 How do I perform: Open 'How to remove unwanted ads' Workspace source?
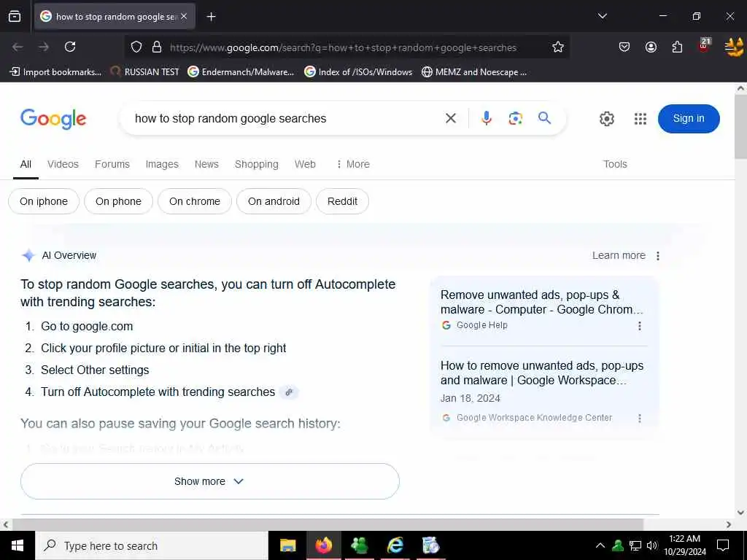(x=542, y=373)
